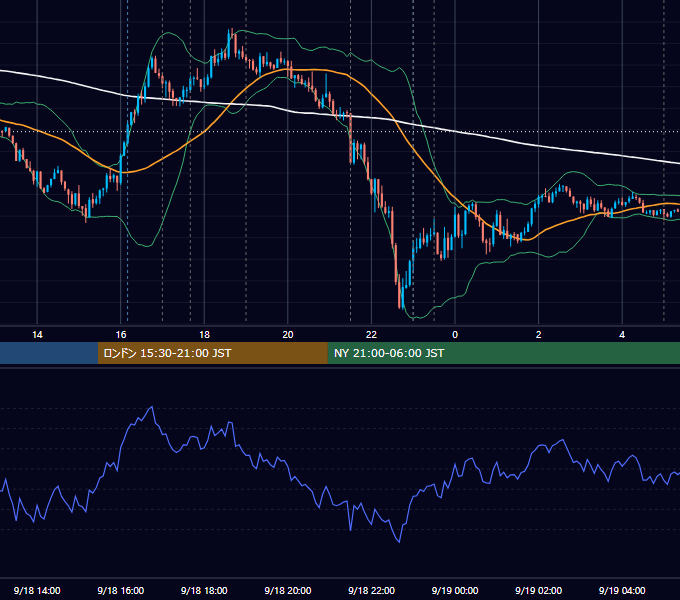Click the 9/18 22:00 time label

(x=371, y=590)
